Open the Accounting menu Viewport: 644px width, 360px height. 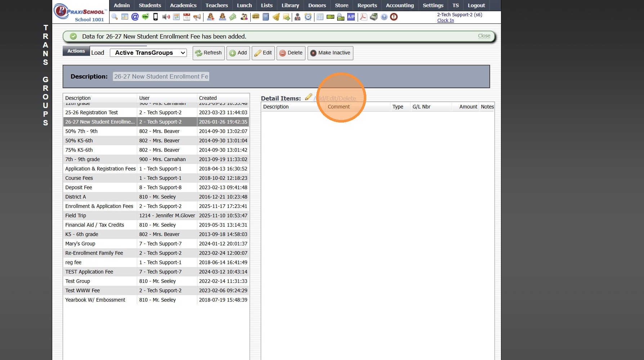coord(400,5)
